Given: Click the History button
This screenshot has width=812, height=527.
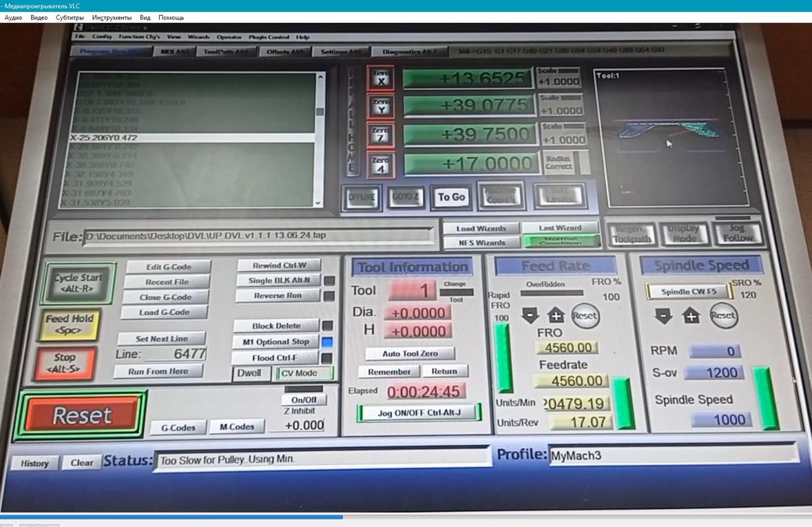Looking at the screenshot, I should tap(35, 463).
